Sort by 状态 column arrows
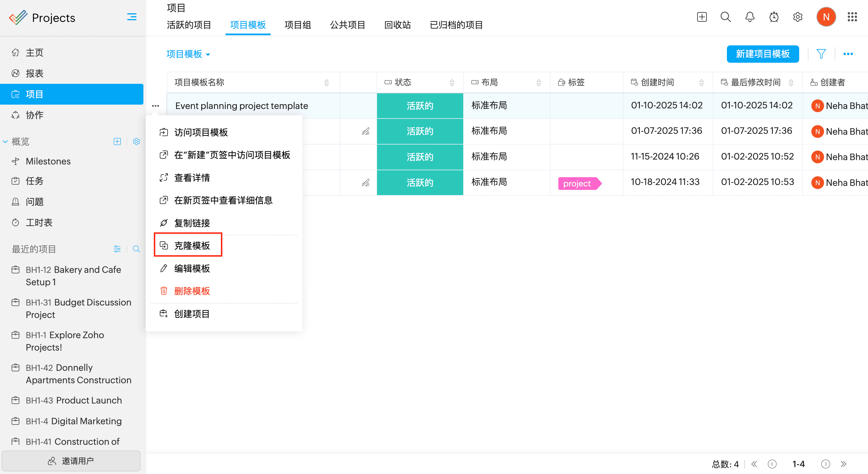Image resolution: width=868 pixels, height=474 pixels. pyautogui.click(x=452, y=83)
